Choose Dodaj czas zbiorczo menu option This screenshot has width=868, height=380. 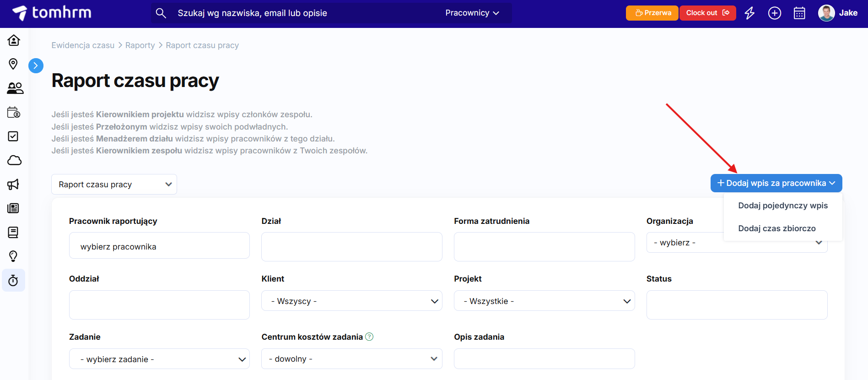(x=776, y=228)
